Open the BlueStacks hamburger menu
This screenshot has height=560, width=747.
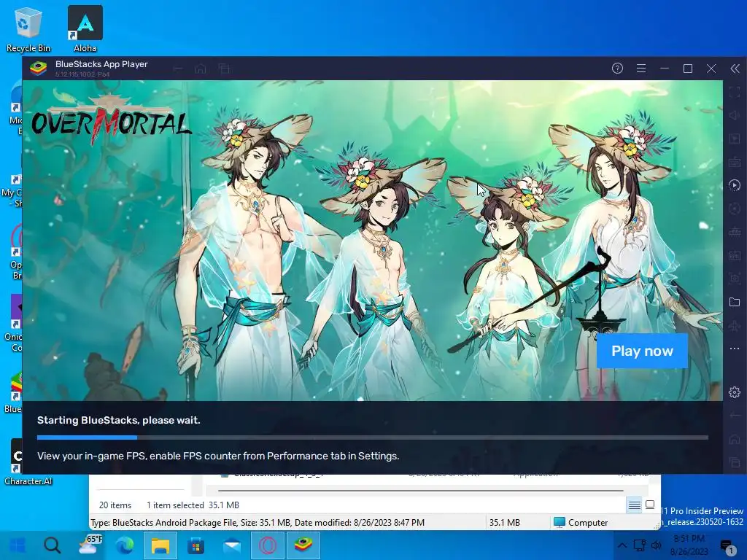[x=641, y=69]
